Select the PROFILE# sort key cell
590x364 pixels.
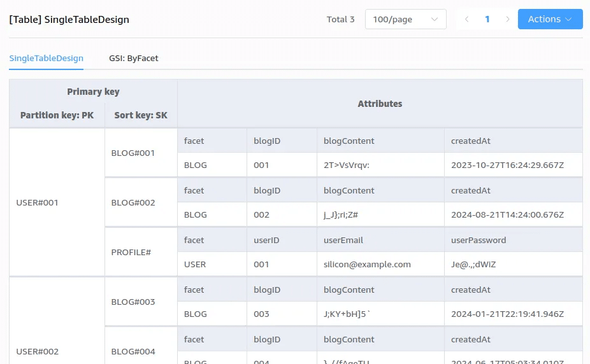click(x=131, y=252)
